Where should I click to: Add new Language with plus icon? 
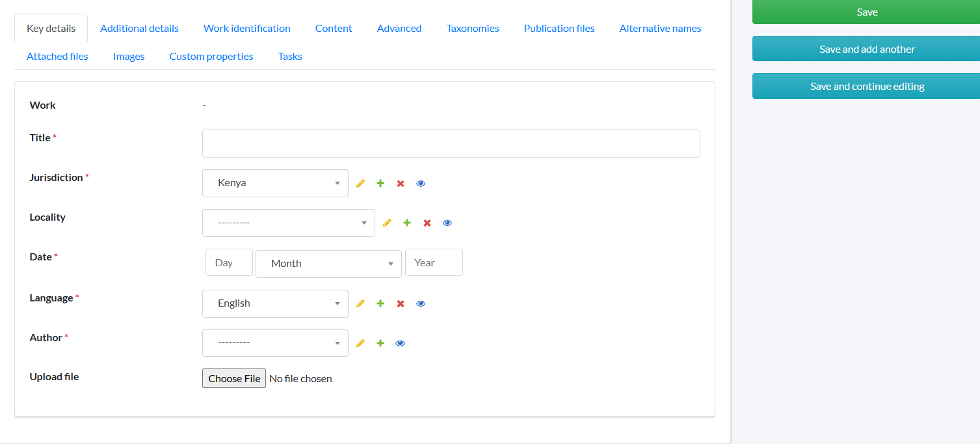(x=380, y=304)
